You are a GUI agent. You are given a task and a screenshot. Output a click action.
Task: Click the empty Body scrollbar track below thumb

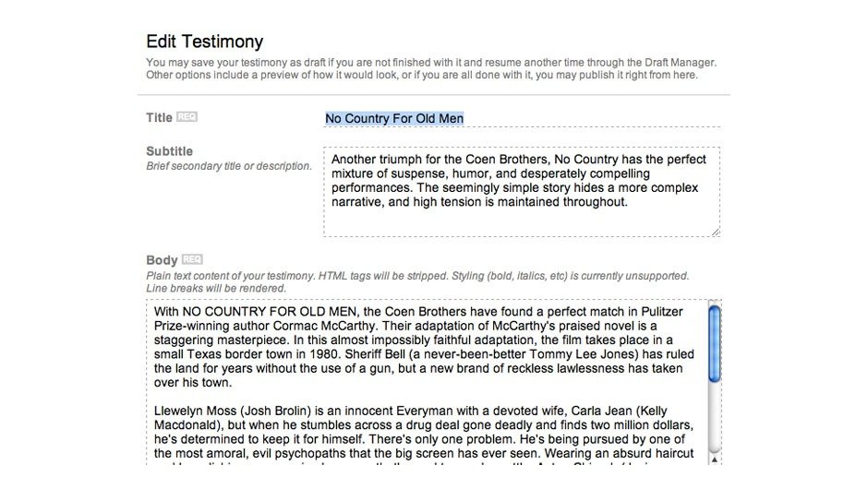pos(714,418)
